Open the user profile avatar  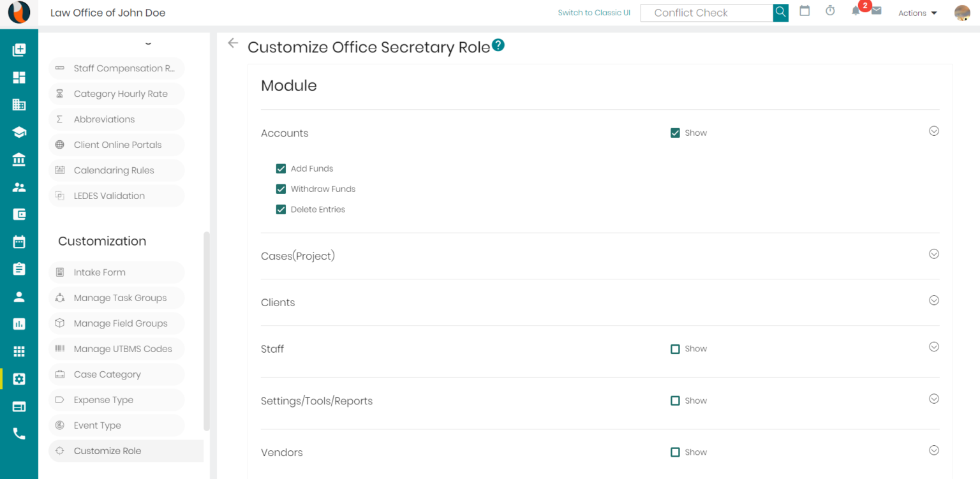962,13
